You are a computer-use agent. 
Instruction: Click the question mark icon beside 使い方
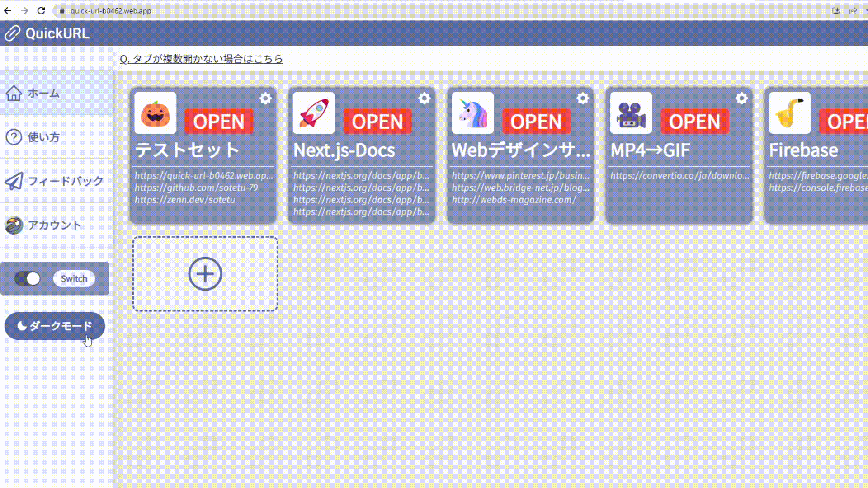pos(14,137)
